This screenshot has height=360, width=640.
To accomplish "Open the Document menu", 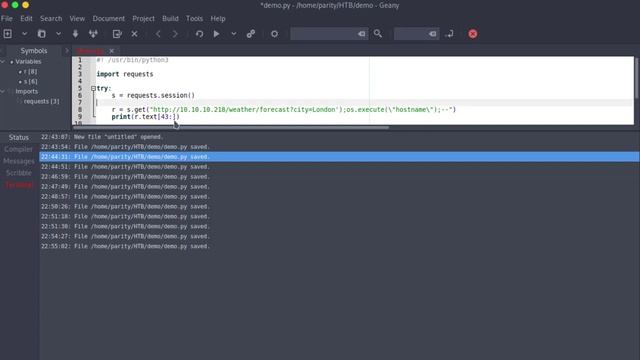I will click(109, 18).
